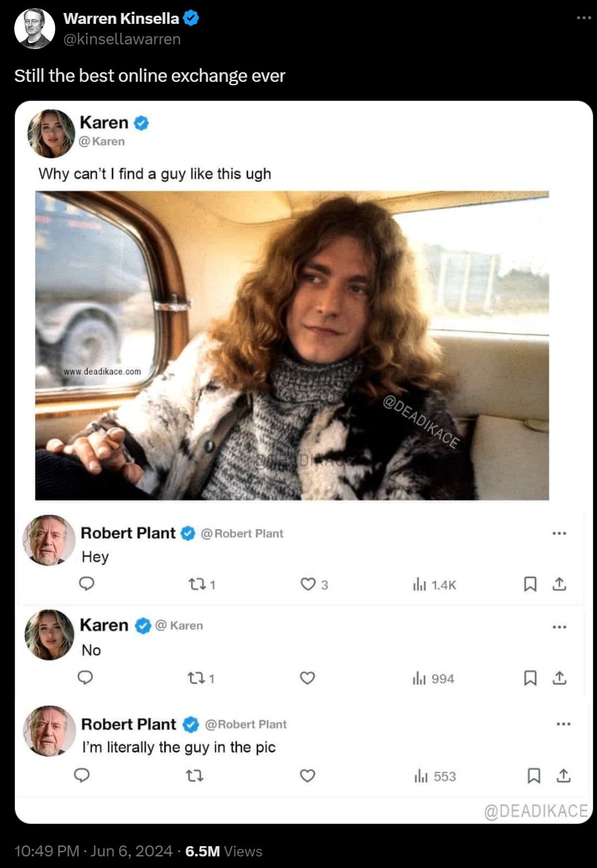Viewport: 597px width, 868px height.
Task: Open the tweet's three-dot more options menu
Action: click(583, 18)
